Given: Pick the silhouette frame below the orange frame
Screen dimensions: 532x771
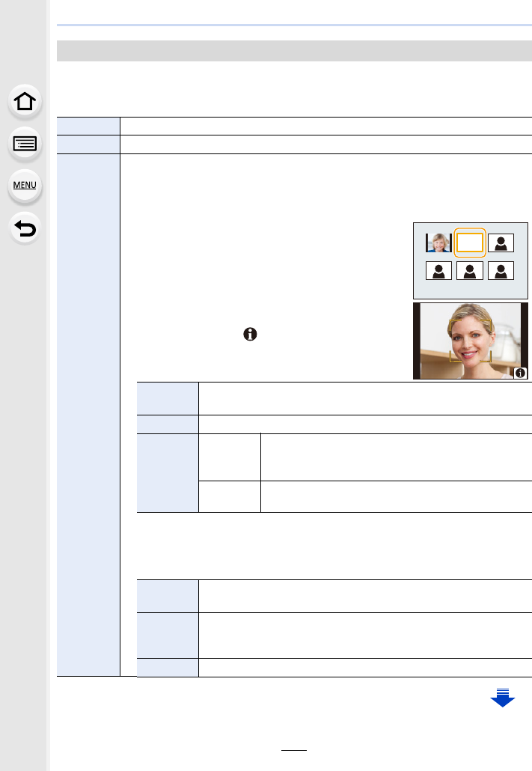Looking at the screenshot, I should coord(470,271).
